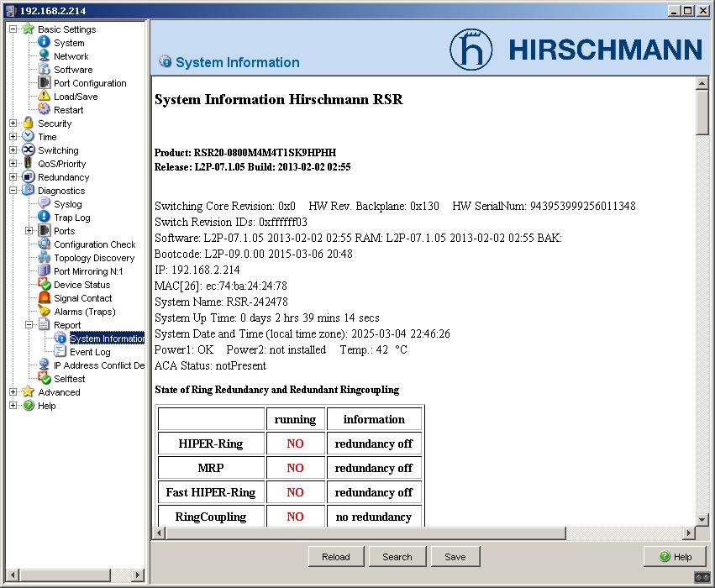
Task: Expand the Help tree node
Action: click(13, 406)
